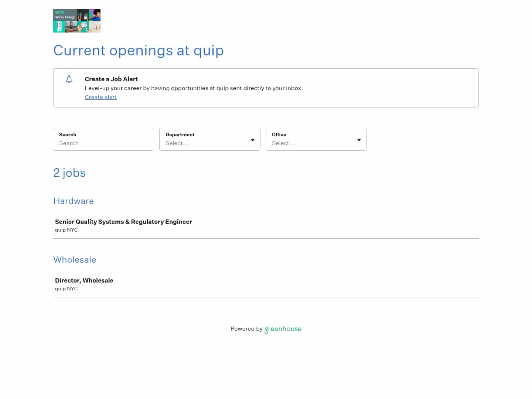Click the quip logo banner image
Screen dimensions: 532x399
(77, 21)
